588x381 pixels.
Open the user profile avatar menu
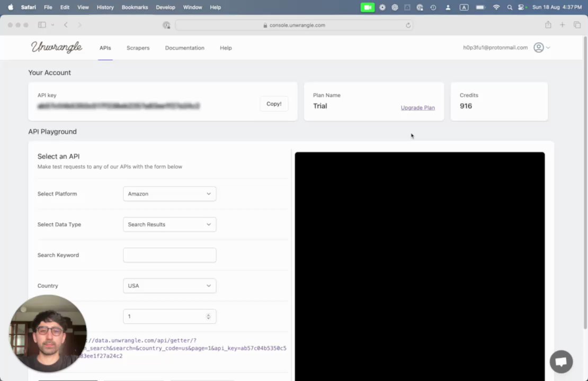coord(541,48)
